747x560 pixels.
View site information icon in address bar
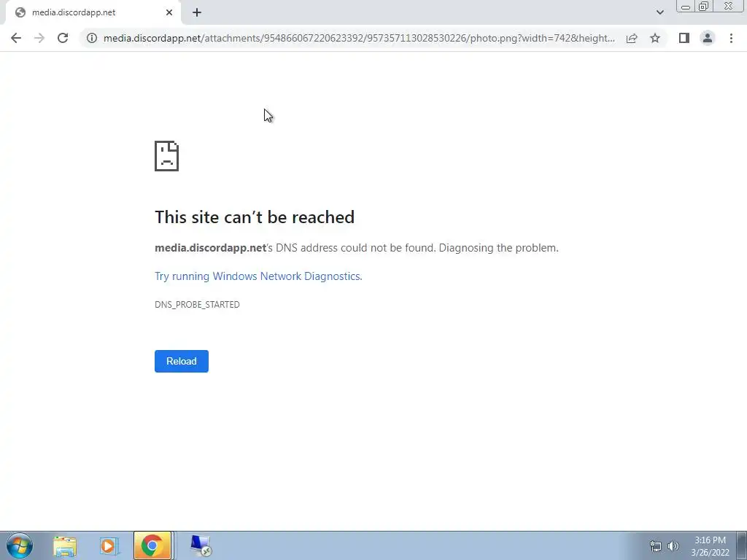click(92, 38)
